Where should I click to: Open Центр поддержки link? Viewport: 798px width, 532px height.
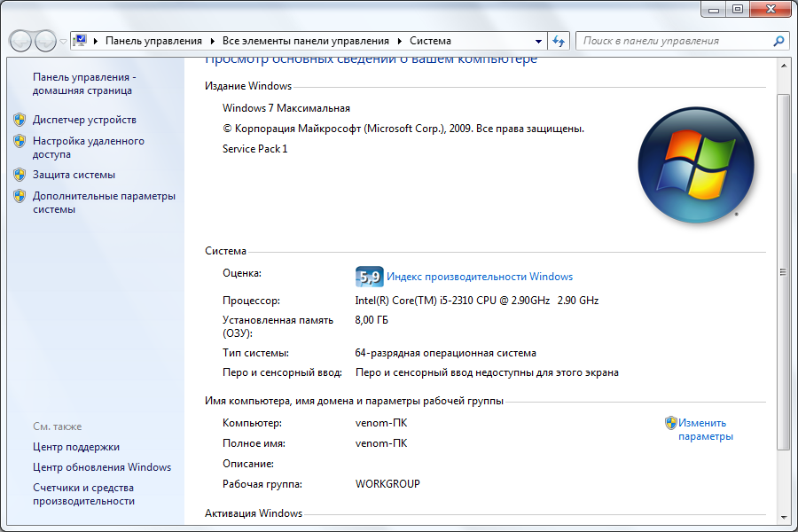coord(76,447)
